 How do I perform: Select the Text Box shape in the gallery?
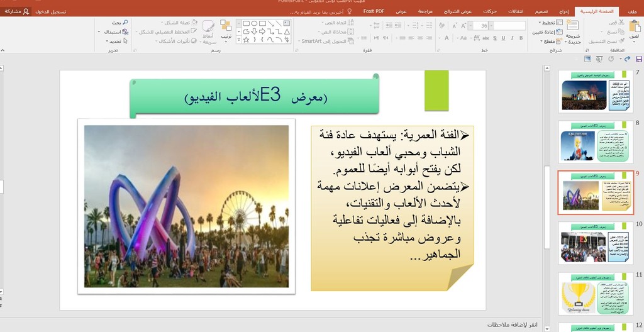(x=287, y=23)
